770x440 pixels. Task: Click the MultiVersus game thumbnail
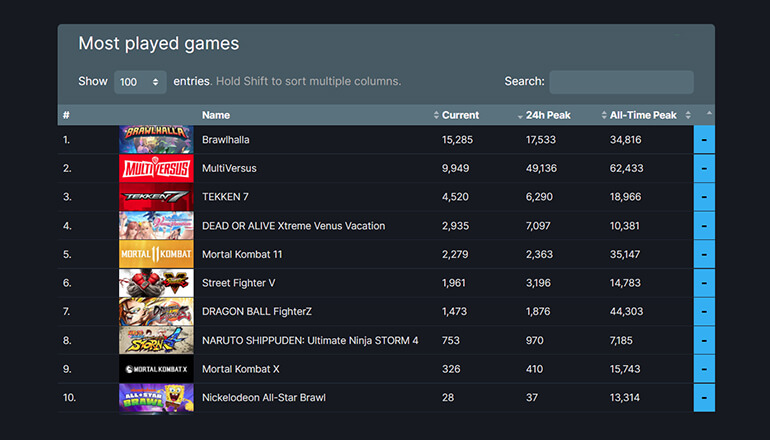[156, 168]
